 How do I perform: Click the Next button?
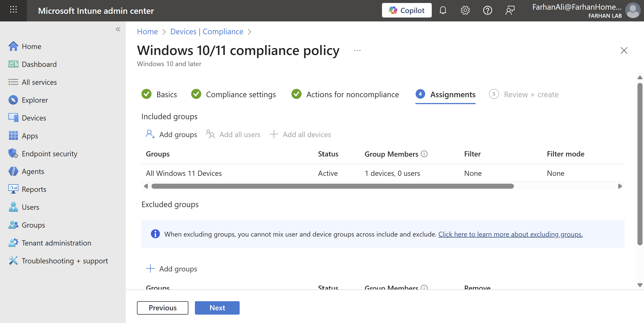tap(217, 308)
